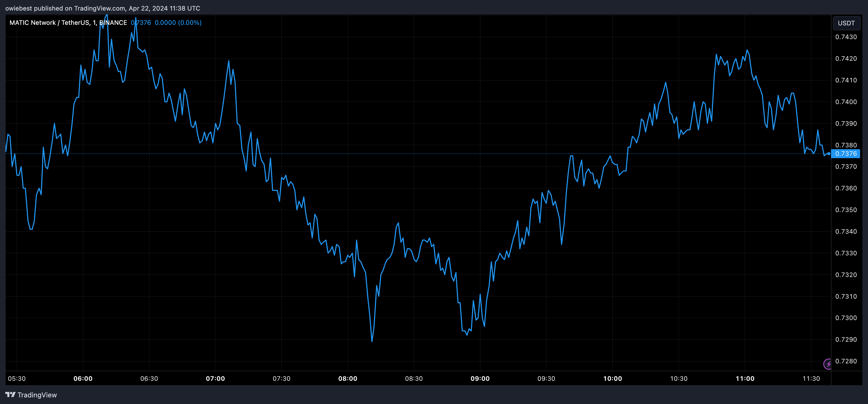Click the highlighted 0.7376 current price label

pyautogui.click(x=846, y=154)
